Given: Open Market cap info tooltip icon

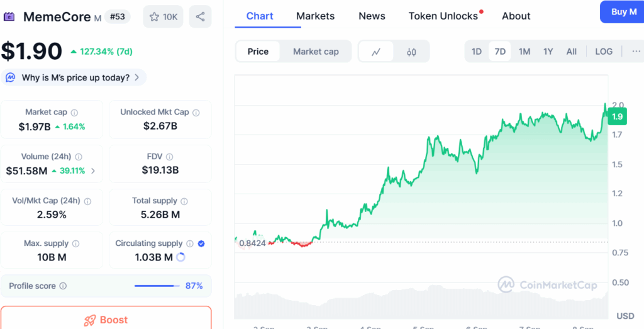Looking at the screenshot, I should click(74, 112).
